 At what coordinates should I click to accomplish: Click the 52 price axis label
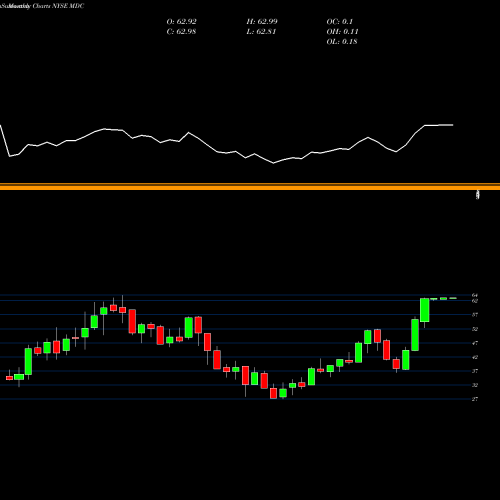tap(475, 329)
